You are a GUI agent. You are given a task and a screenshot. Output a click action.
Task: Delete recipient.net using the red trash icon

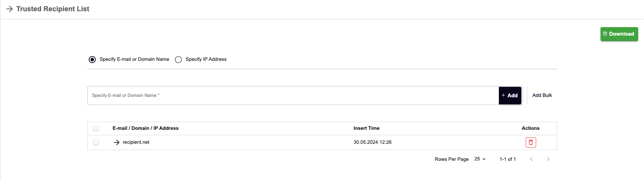(x=531, y=143)
